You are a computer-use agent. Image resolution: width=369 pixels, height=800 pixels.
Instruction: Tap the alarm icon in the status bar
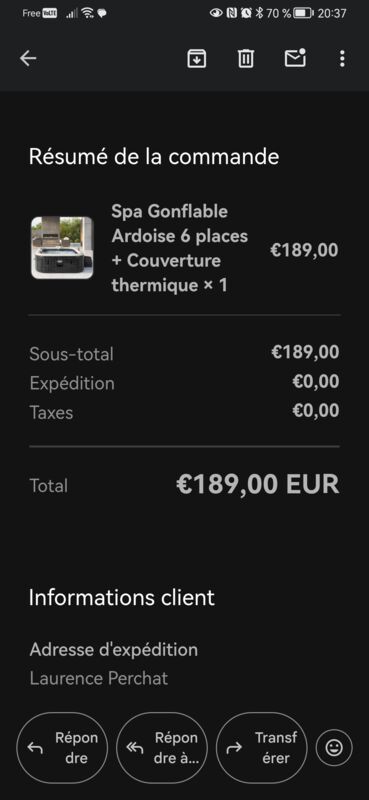247,13
